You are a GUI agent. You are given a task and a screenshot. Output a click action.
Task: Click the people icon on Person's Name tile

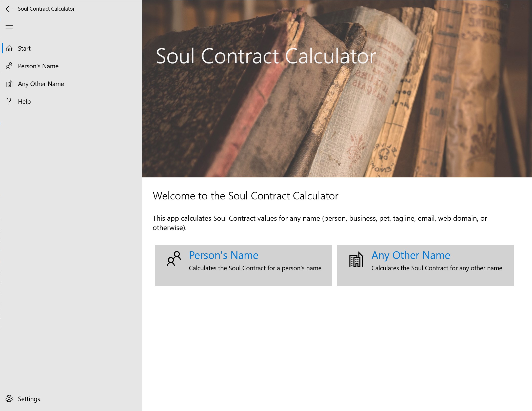[x=174, y=259]
